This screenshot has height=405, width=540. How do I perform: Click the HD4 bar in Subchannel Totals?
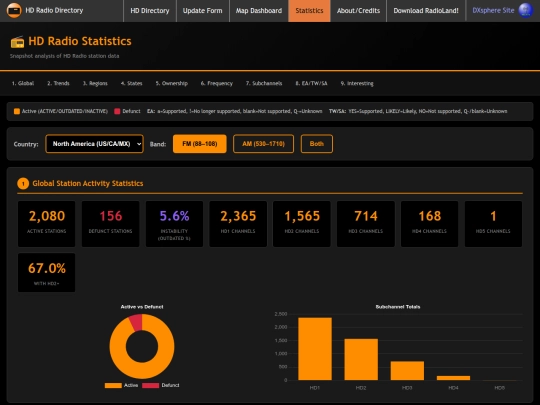453,378
